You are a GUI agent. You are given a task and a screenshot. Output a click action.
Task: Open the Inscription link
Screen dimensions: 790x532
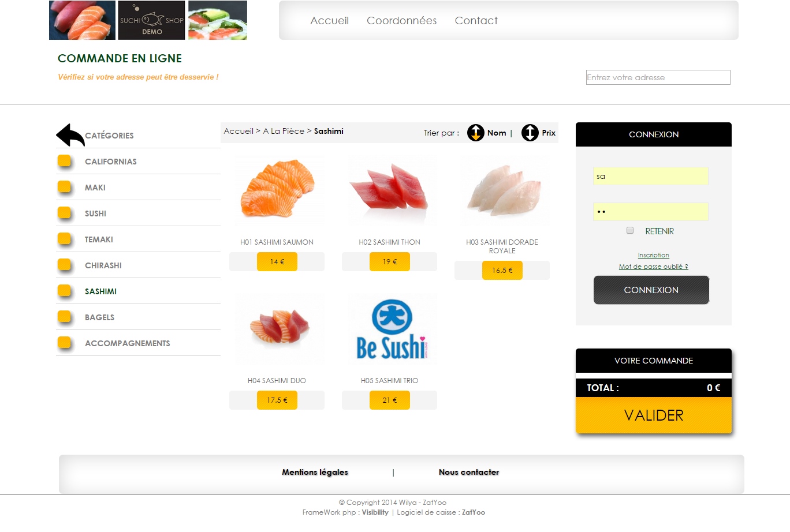[654, 255]
